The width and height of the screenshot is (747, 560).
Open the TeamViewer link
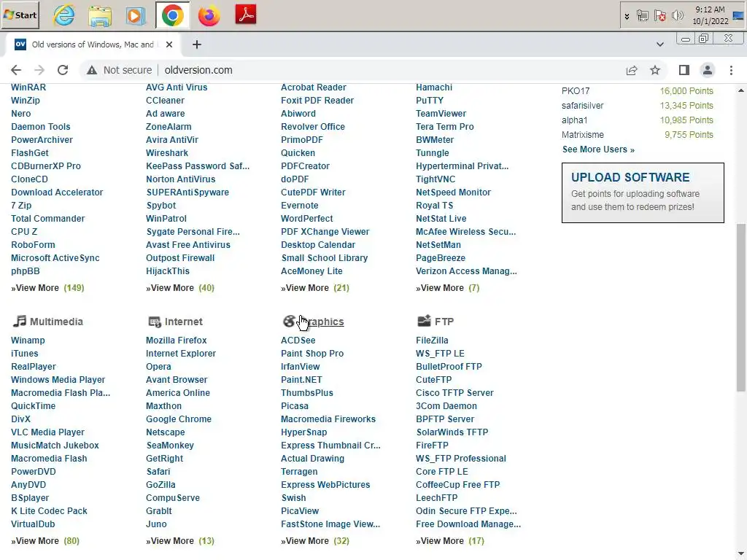point(441,114)
